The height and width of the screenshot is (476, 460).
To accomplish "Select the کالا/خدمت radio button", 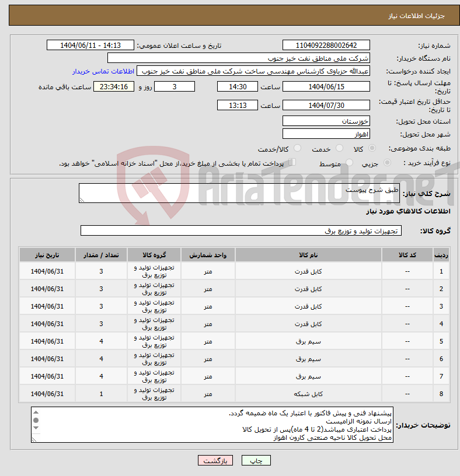I will pyautogui.click(x=298, y=148).
